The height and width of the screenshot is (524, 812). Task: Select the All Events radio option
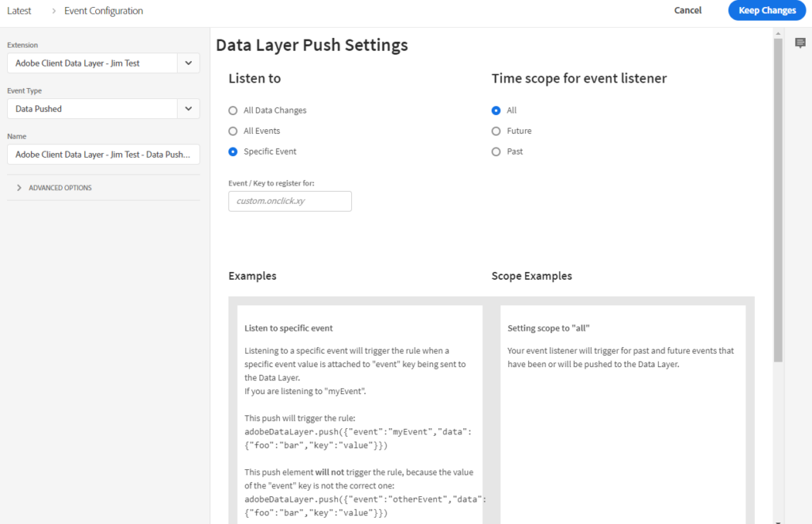pyautogui.click(x=232, y=131)
